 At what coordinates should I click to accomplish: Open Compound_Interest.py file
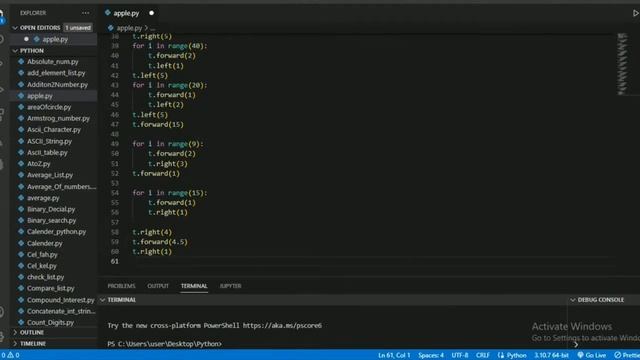60,300
